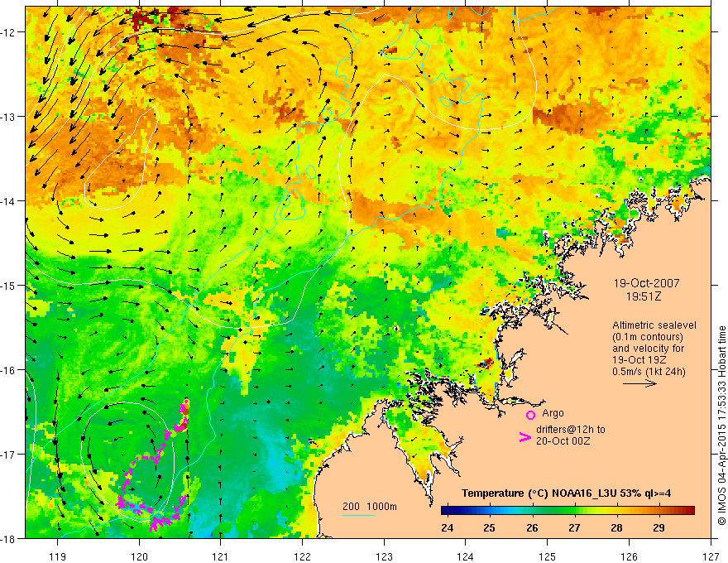Click longitude axis label 121
The image size is (728, 563).
221,556
